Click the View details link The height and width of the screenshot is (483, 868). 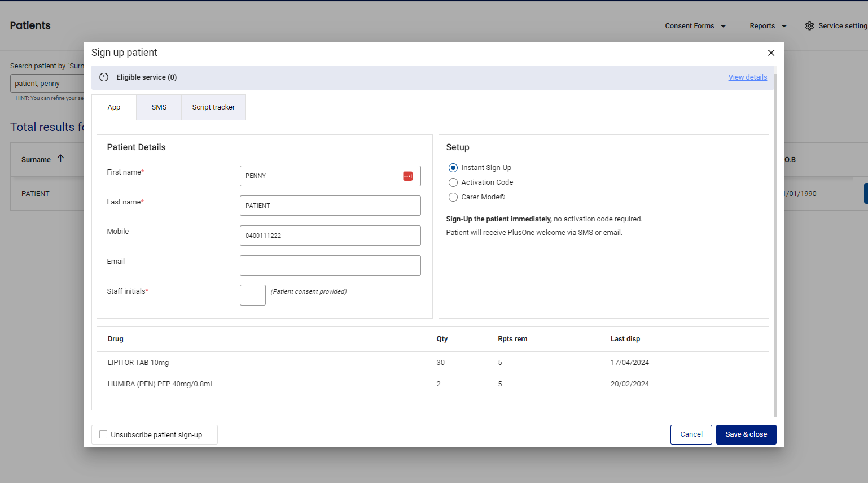(747, 77)
